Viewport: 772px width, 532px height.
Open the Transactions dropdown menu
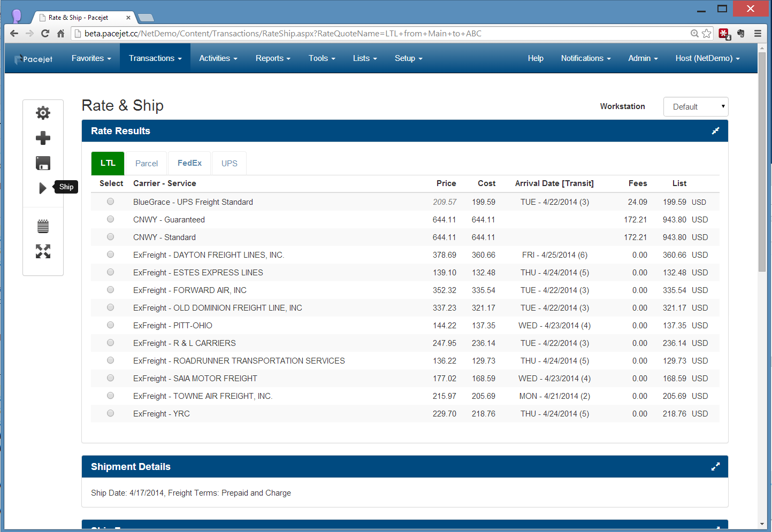[155, 58]
